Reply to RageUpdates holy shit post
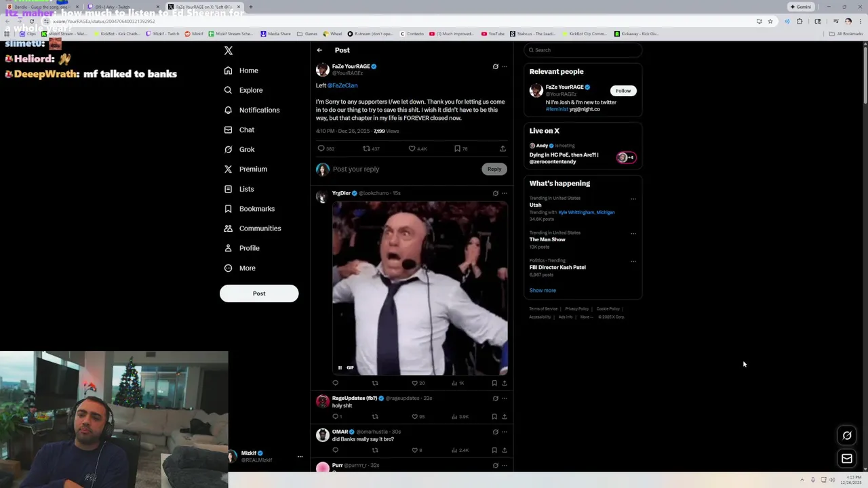Screen dimensions: 868x488 coord(336,417)
